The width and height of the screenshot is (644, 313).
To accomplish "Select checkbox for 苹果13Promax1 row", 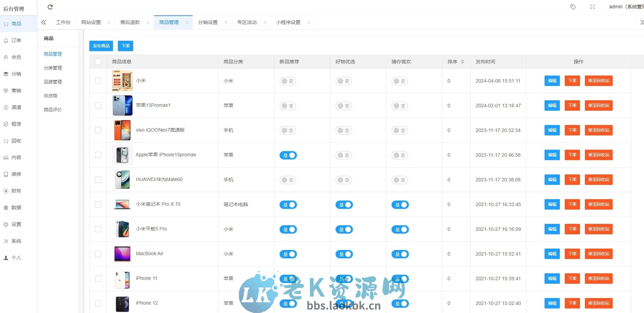I will click(98, 105).
